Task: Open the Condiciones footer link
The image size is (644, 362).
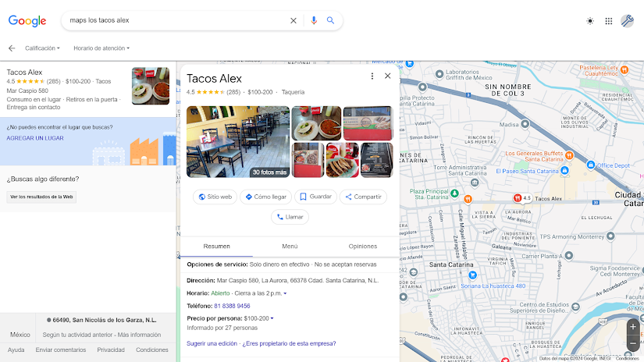Action: coord(152,350)
